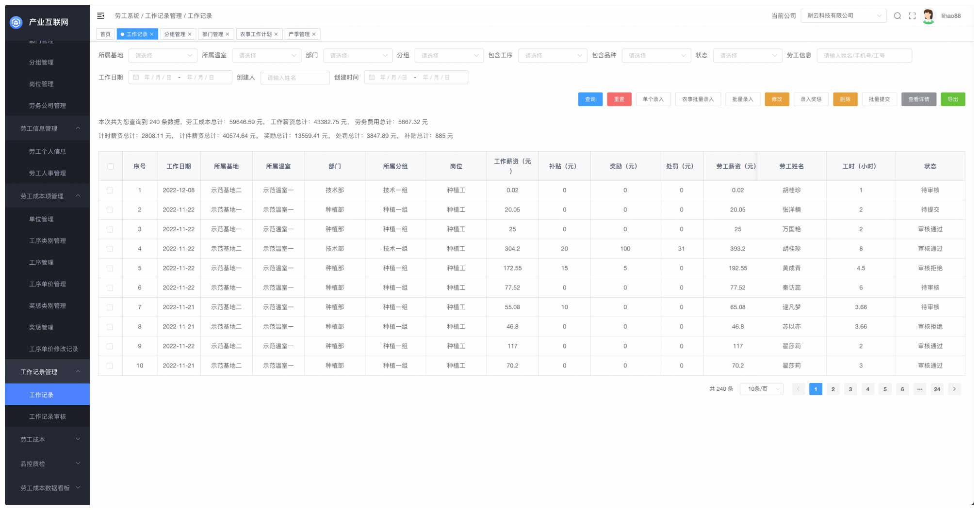Toggle fullscreen mode icon
980x510 pixels.
[912, 16]
